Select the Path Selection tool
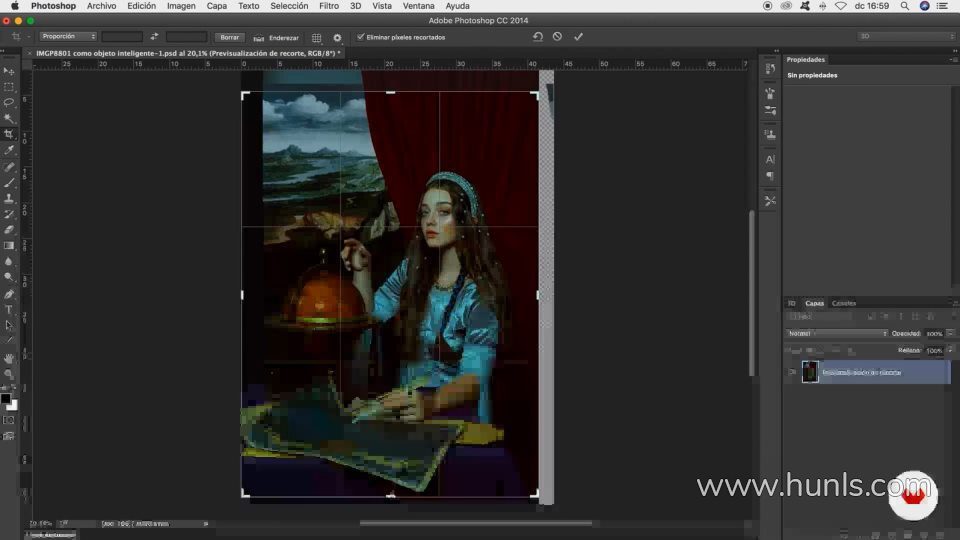The height and width of the screenshot is (540, 960). tap(9, 326)
